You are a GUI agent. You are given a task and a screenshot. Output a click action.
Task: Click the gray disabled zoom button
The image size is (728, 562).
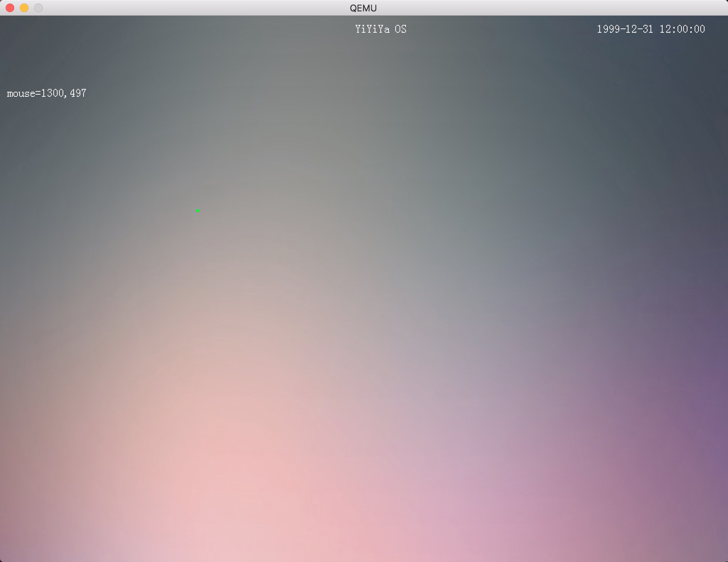(38, 8)
